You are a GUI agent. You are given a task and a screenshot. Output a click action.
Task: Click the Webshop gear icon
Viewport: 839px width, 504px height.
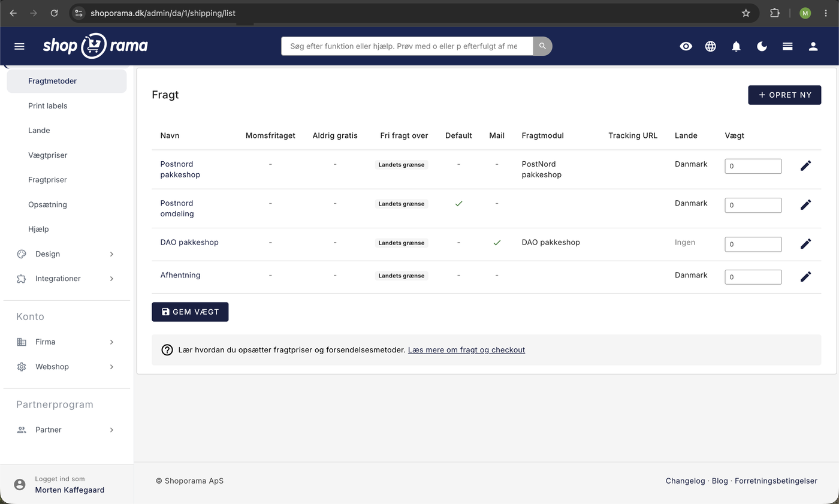(22, 367)
